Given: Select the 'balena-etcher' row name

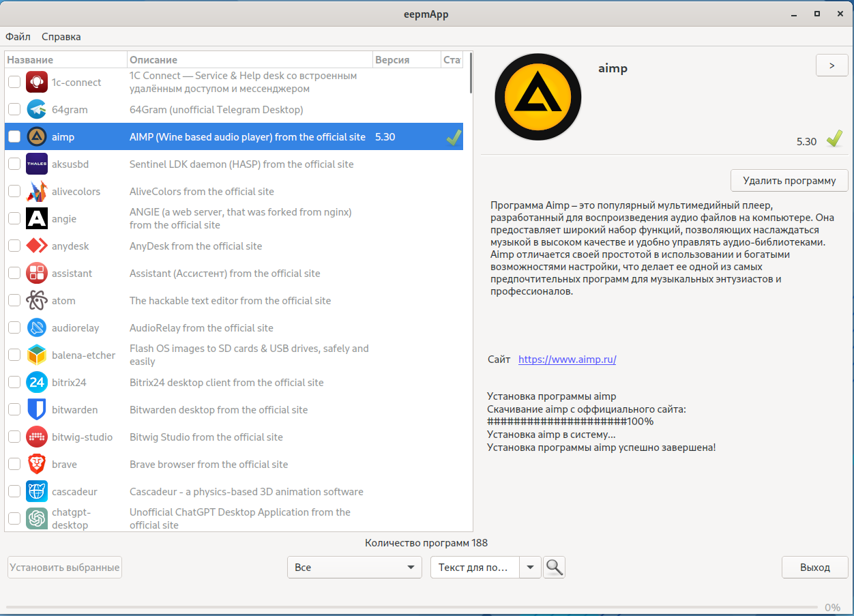Looking at the screenshot, I should coord(83,355).
